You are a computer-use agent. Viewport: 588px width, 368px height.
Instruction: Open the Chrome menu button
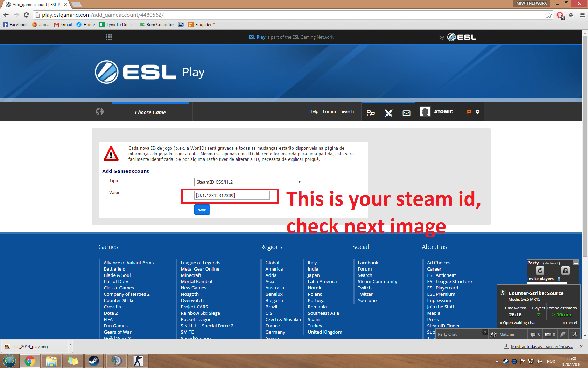click(582, 15)
